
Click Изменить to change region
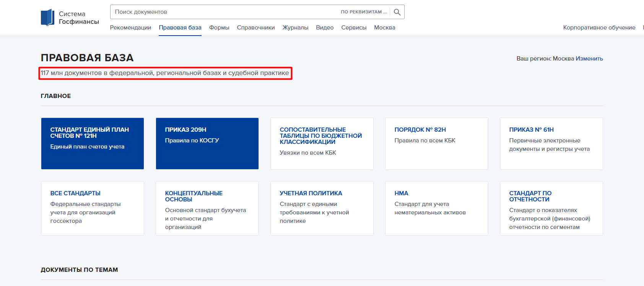coord(589,59)
